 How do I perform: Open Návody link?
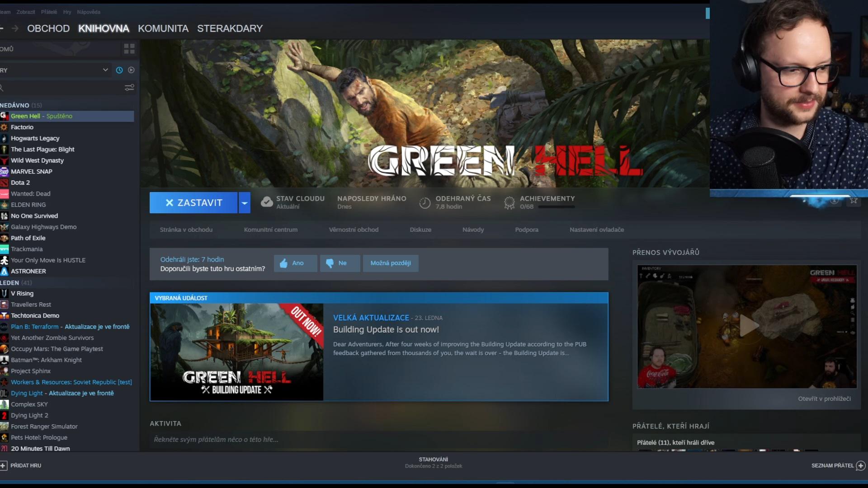click(473, 230)
